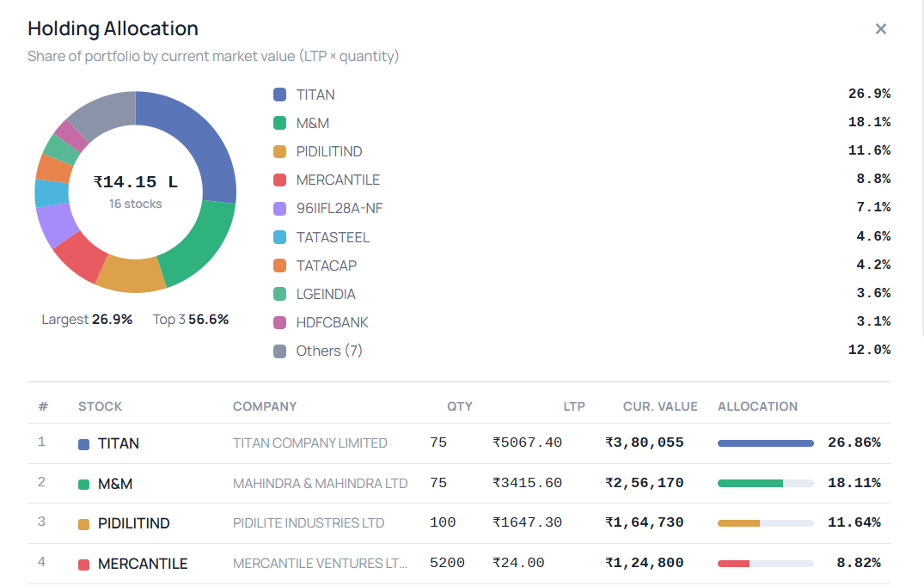Sort by the ALLOCATION column header
The height and width of the screenshot is (586, 924).
[x=757, y=406]
